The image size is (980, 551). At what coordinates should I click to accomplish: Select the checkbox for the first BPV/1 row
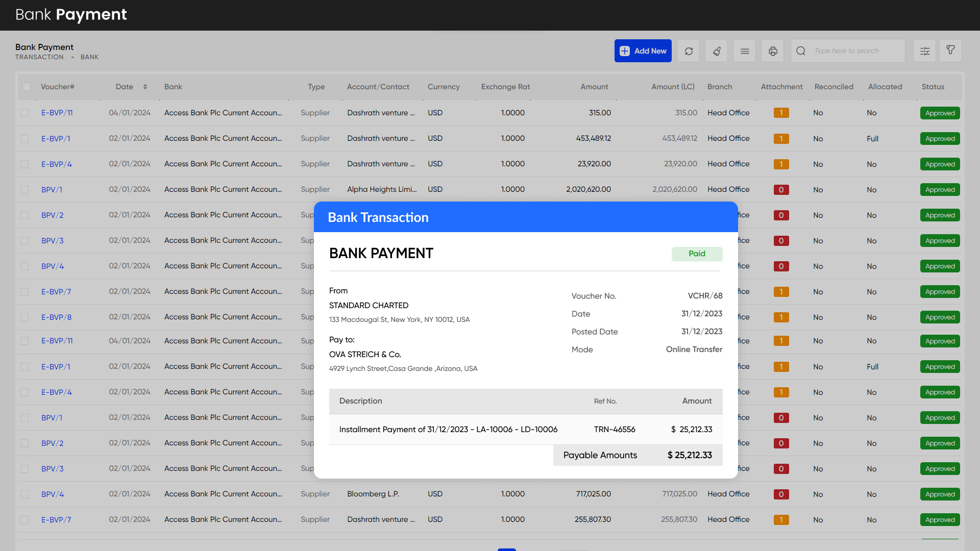pyautogui.click(x=24, y=190)
